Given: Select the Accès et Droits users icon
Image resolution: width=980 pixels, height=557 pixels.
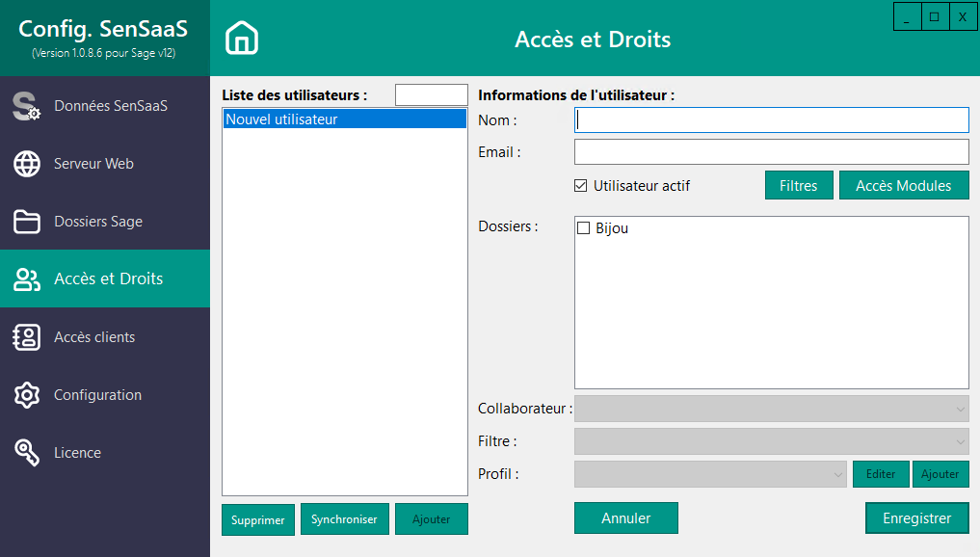Looking at the screenshot, I should (x=28, y=278).
